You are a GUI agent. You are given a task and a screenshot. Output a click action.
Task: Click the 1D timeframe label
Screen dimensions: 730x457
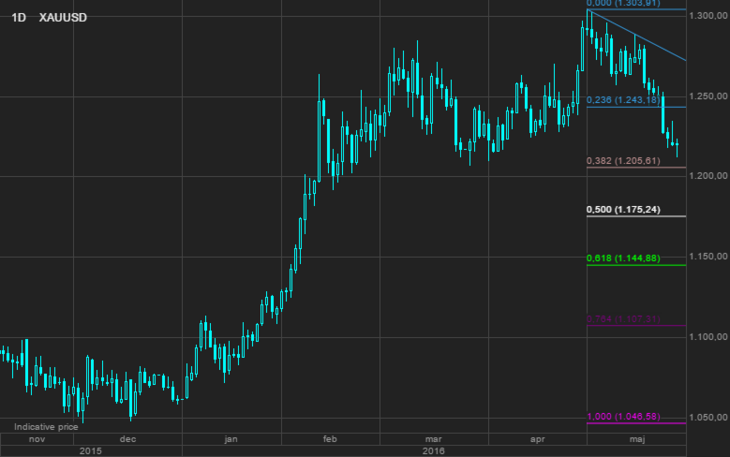pyautogui.click(x=18, y=19)
